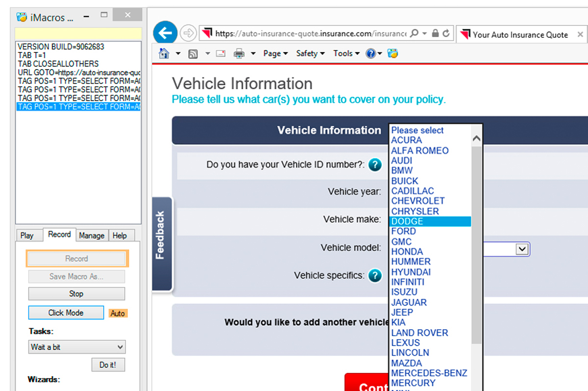Click the vehicle make list scrollbar

pos(476,245)
